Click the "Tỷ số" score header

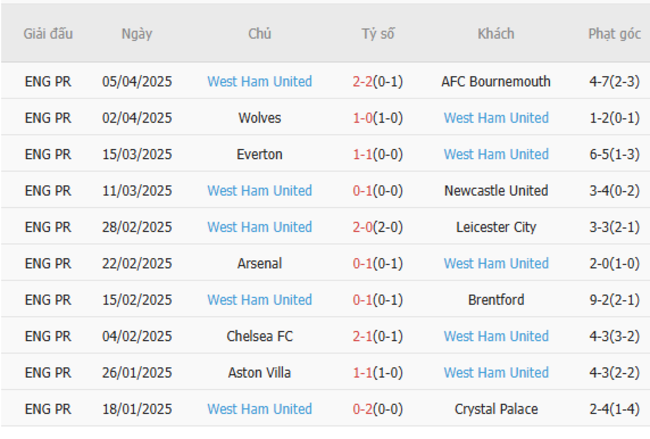(x=378, y=34)
